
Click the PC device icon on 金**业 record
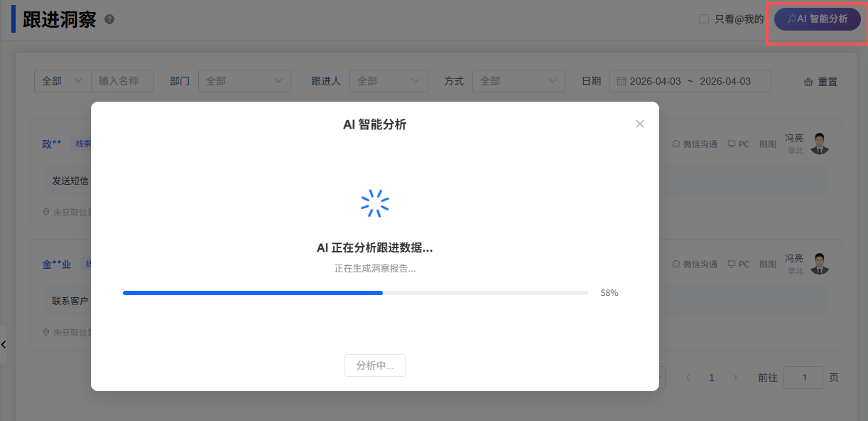click(731, 264)
